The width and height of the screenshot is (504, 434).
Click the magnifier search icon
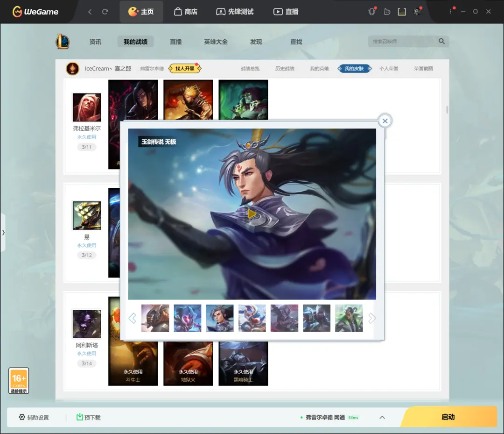click(441, 41)
